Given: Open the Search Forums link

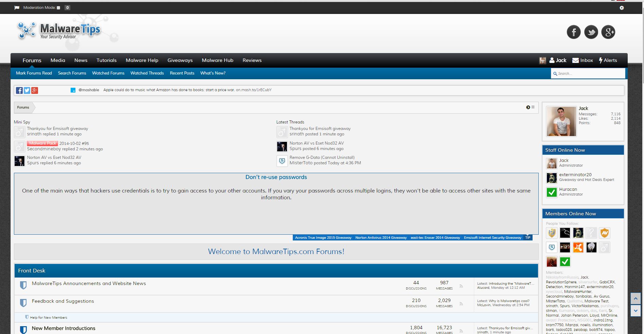Looking at the screenshot, I should pyautogui.click(x=72, y=73).
